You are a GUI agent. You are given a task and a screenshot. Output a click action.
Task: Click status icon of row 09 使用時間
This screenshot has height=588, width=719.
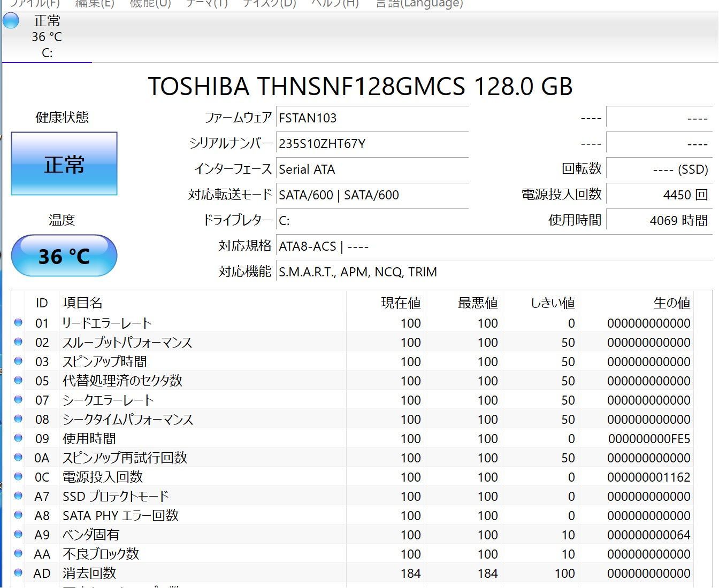tap(18, 438)
